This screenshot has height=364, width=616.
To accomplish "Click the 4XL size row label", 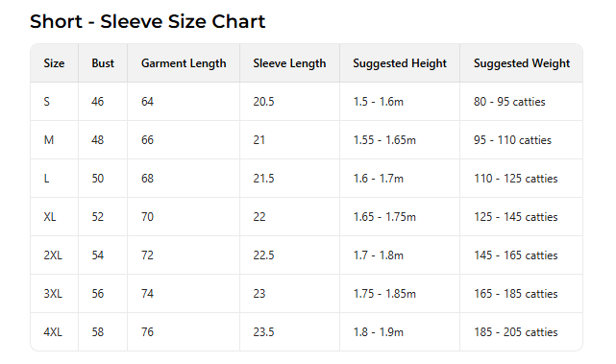I will click(54, 332).
